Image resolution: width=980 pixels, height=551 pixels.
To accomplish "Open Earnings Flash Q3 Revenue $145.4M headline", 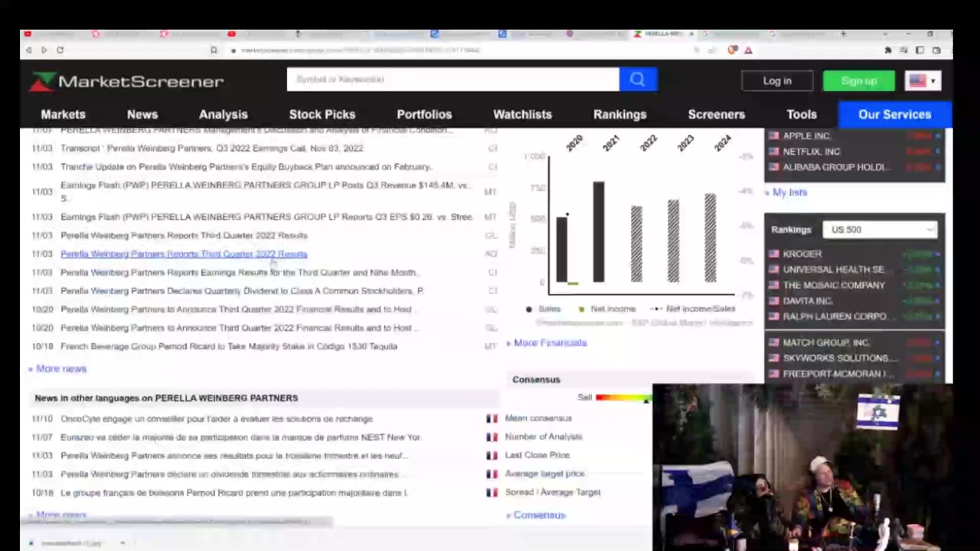I will pos(265,191).
